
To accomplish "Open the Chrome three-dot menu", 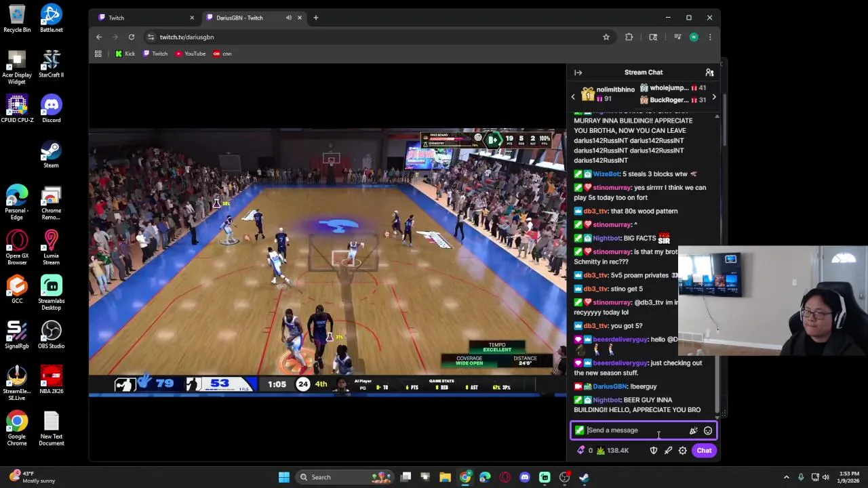I will point(710,37).
